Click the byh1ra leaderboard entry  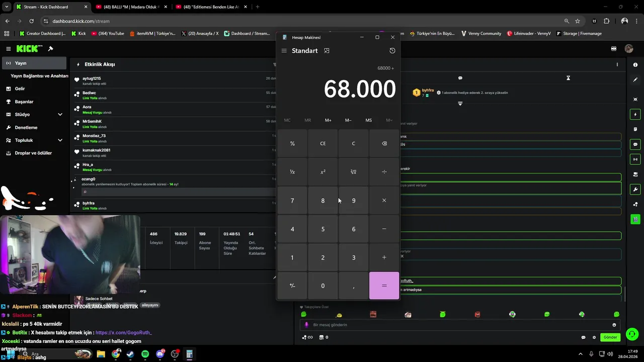423,93
